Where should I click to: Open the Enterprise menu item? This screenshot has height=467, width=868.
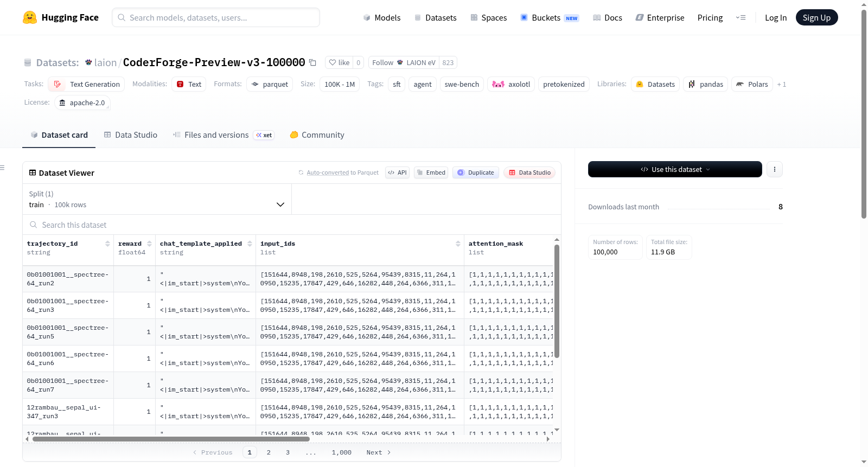tap(660, 17)
